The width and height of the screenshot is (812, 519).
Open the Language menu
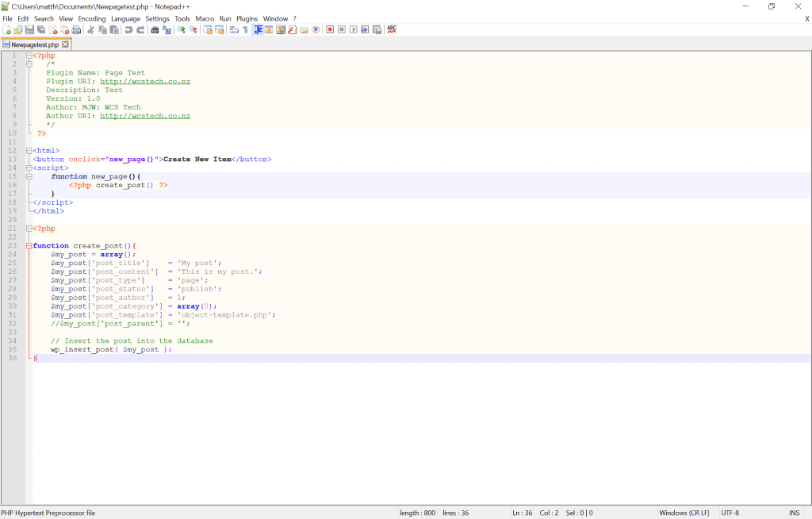coord(125,19)
